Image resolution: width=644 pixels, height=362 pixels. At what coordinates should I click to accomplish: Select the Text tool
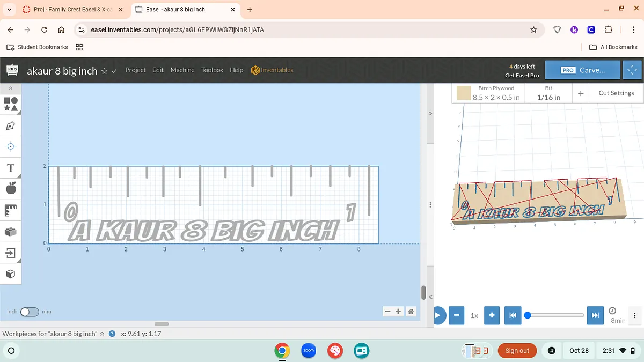tap(10, 168)
